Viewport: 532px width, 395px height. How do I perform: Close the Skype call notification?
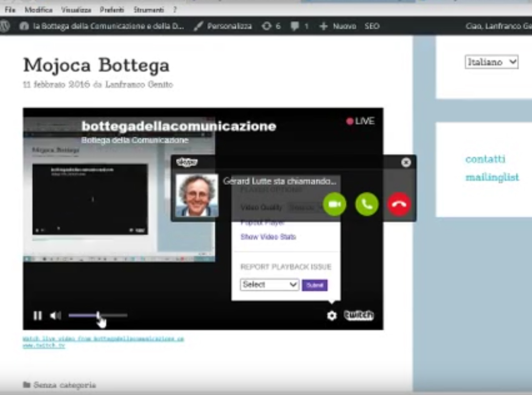[x=406, y=162]
